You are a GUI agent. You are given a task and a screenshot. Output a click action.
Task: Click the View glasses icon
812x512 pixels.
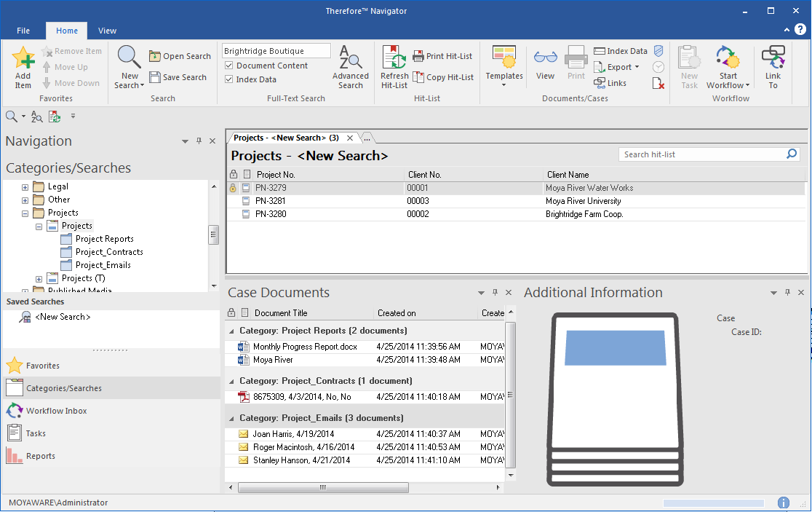545,58
